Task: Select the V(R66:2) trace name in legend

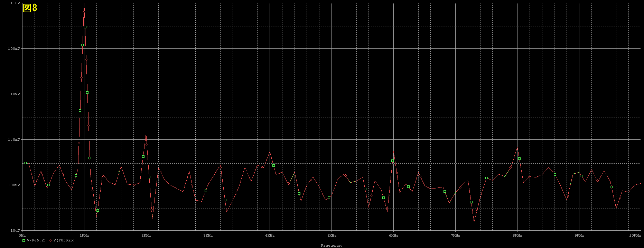Action: point(36,240)
